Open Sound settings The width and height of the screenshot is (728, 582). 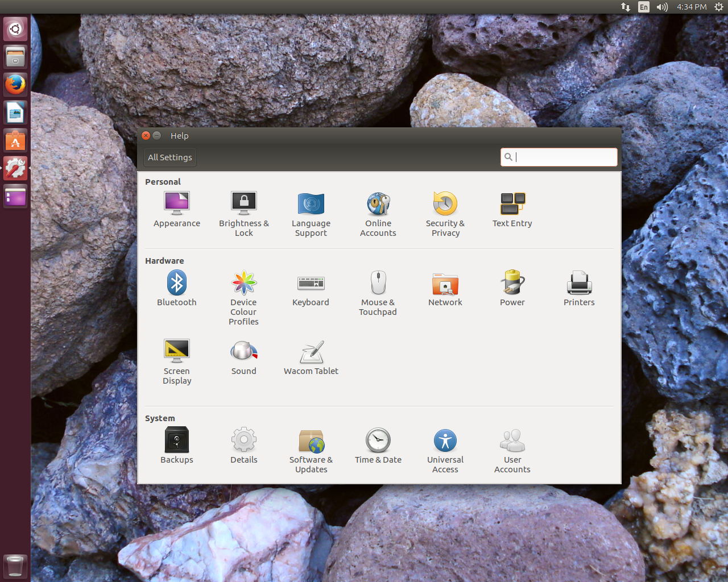244,357
